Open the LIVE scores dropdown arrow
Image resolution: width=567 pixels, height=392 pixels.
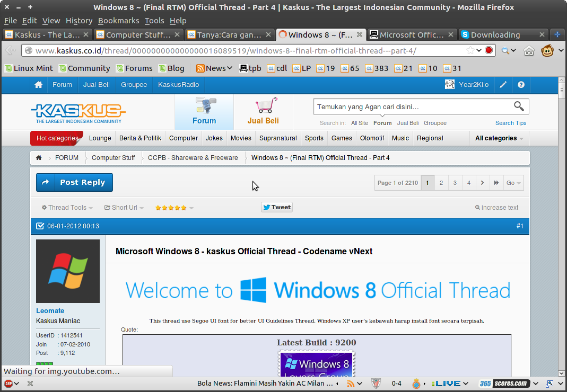[x=466, y=384]
